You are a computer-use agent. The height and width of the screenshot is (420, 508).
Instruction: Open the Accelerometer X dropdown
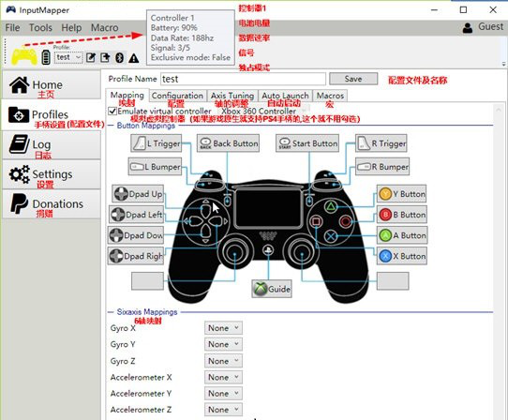(x=223, y=377)
